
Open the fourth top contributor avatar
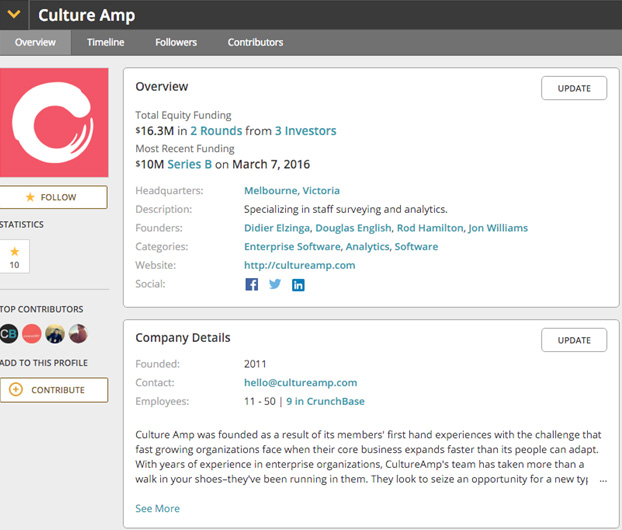click(x=78, y=334)
